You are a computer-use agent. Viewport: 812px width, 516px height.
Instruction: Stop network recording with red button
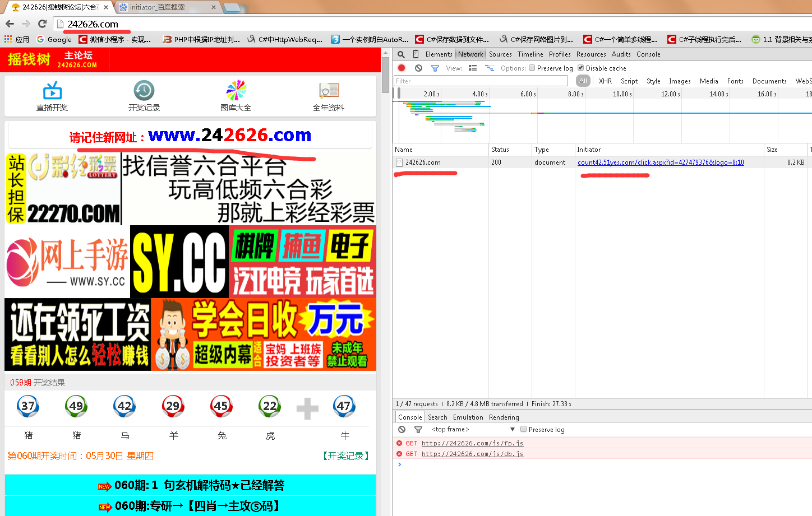(402, 68)
